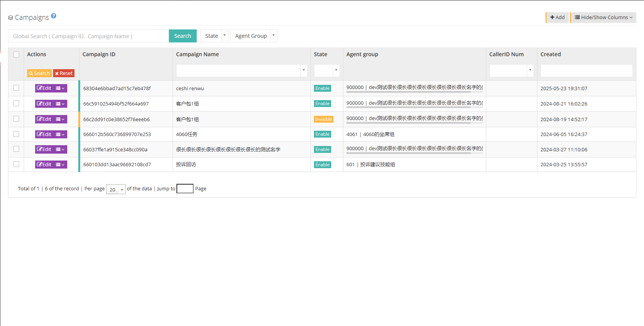644x326 pixels.
Task: Click the agent group scrollbar in 66c2dd91c0e38652f76eeeb6 row
Action: point(408,123)
